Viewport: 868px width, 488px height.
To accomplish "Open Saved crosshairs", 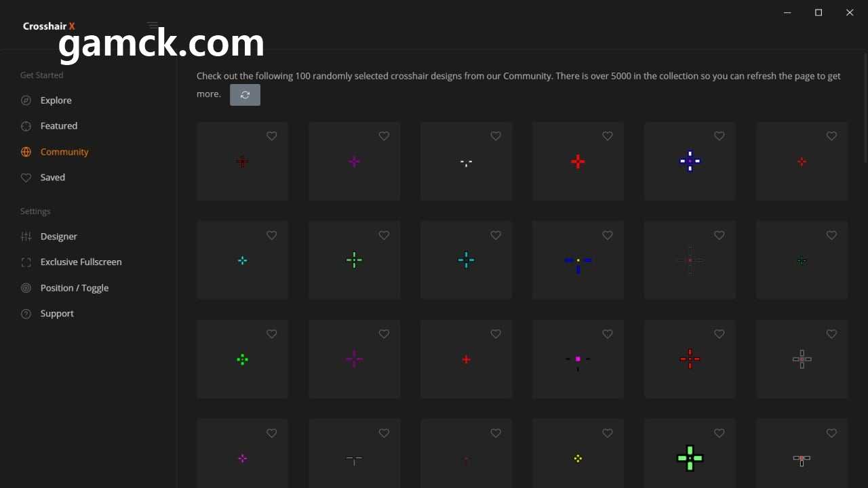I will tap(52, 178).
